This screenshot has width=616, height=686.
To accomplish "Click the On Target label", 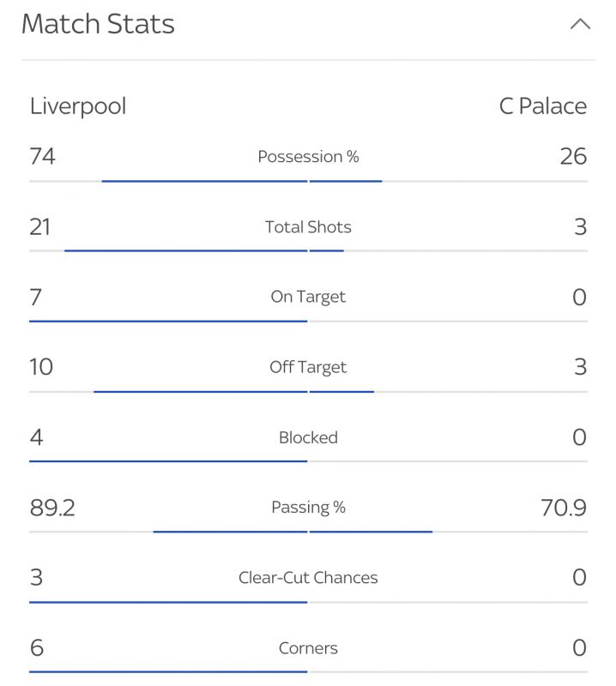I will tap(308, 297).
